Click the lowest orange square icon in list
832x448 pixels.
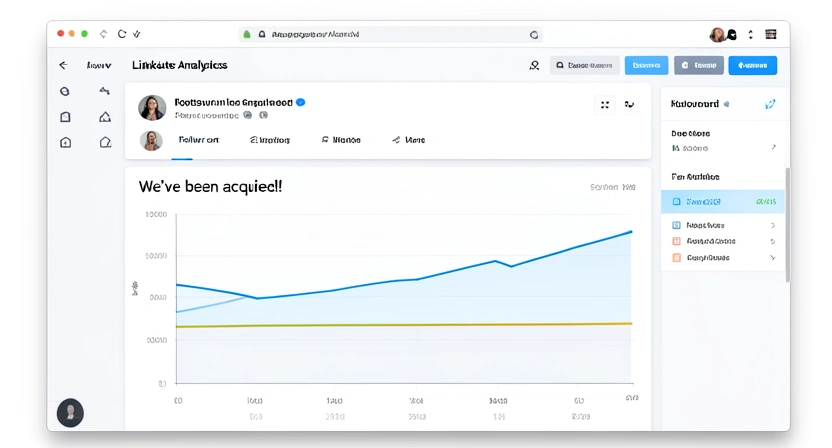(x=677, y=257)
